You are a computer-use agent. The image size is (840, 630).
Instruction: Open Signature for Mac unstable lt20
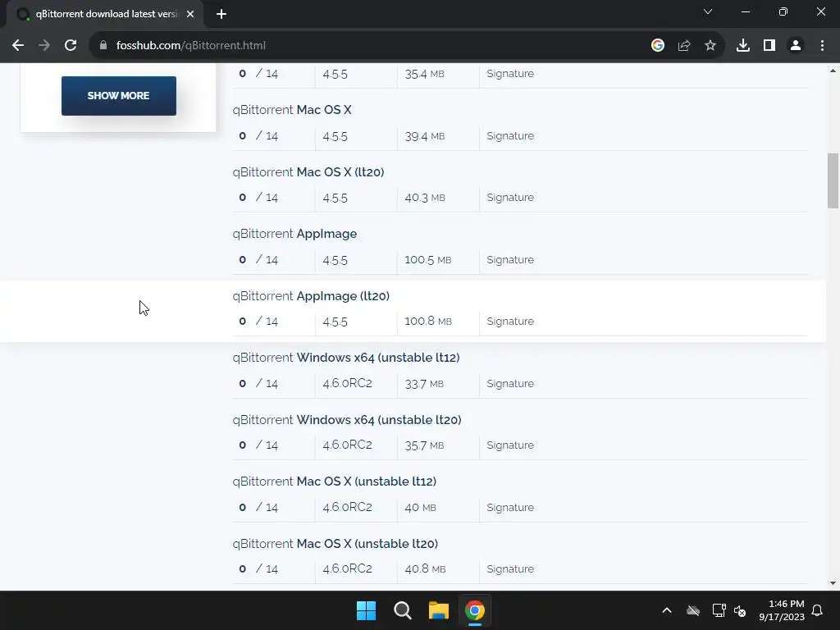click(510, 569)
